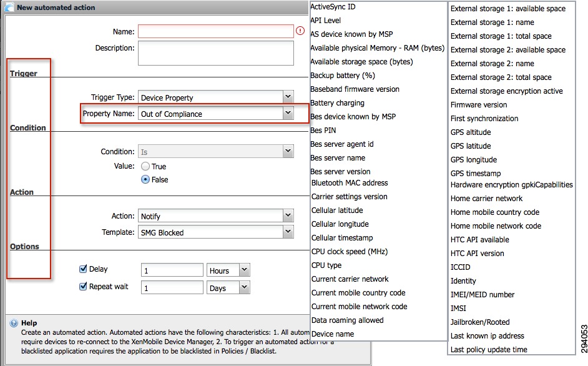Choose Baseband firmware version
Image resolution: width=588 pixels, height=366 pixels.
(355, 89)
